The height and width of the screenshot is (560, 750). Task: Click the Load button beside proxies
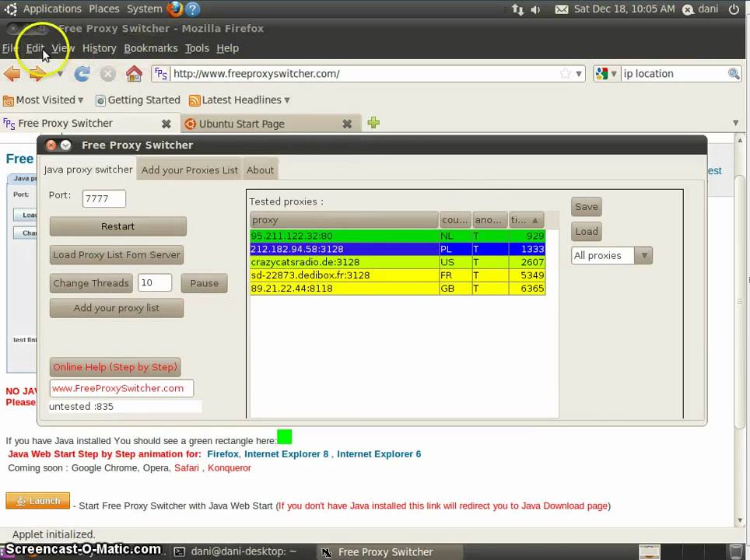tap(586, 232)
